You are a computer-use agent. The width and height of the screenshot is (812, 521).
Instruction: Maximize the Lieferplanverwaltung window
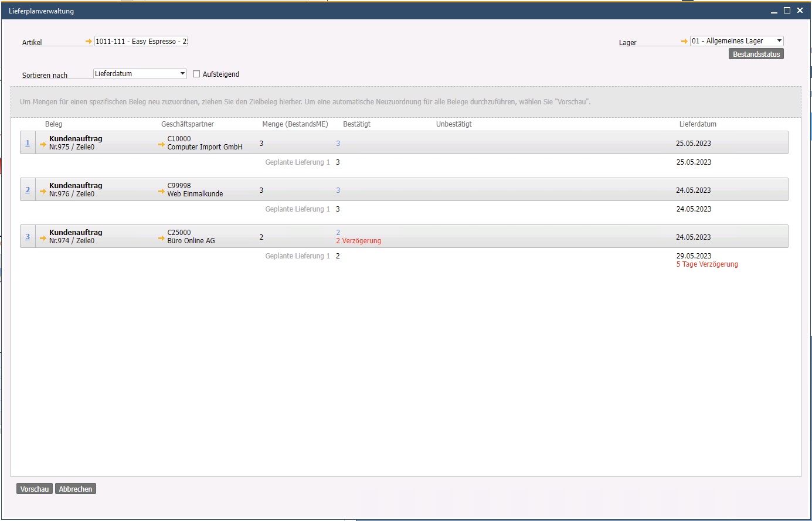point(787,11)
